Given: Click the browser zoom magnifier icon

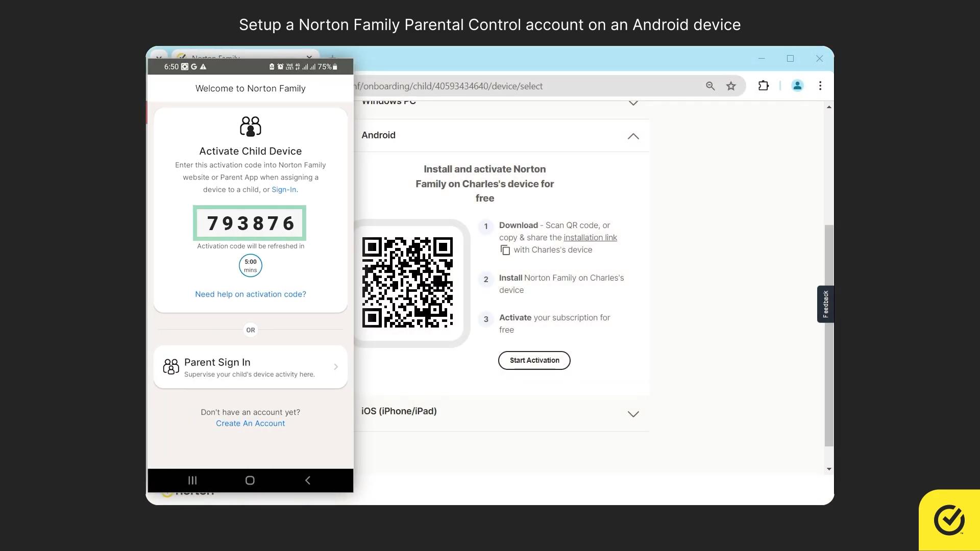Looking at the screenshot, I should coord(710,86).
